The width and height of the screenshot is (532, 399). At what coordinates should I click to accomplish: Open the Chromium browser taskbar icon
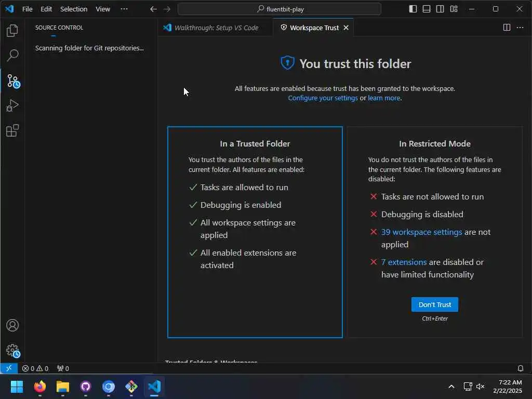109,387
